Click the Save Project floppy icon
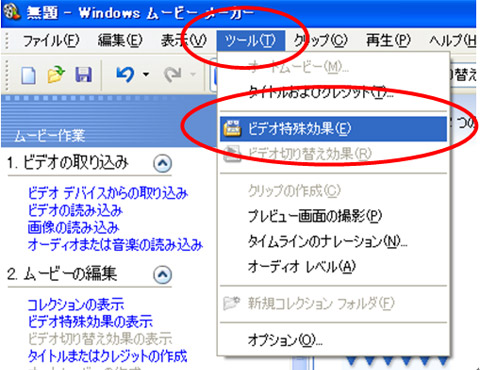This screenshot has height=370, width=480. point(83,75)
